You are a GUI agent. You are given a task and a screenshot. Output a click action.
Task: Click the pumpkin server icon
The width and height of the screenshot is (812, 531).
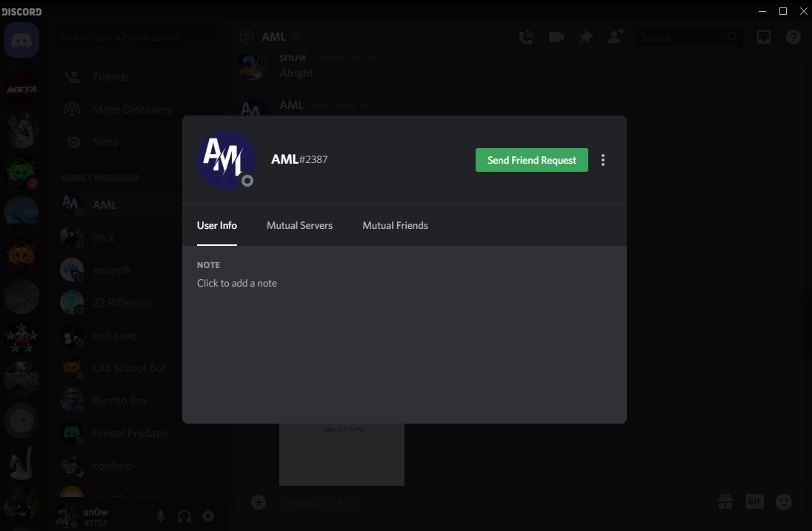pyautogui.click(x=21, y=255)
